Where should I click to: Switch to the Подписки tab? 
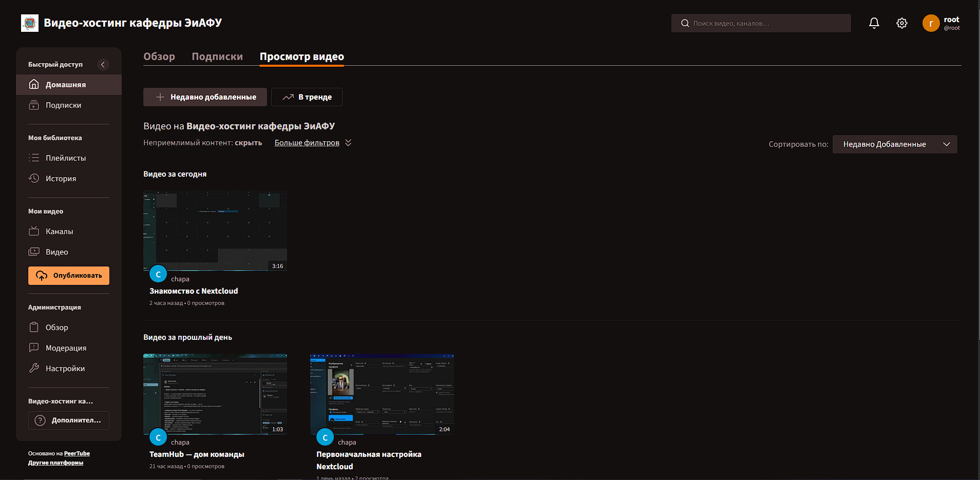point(217,56)
